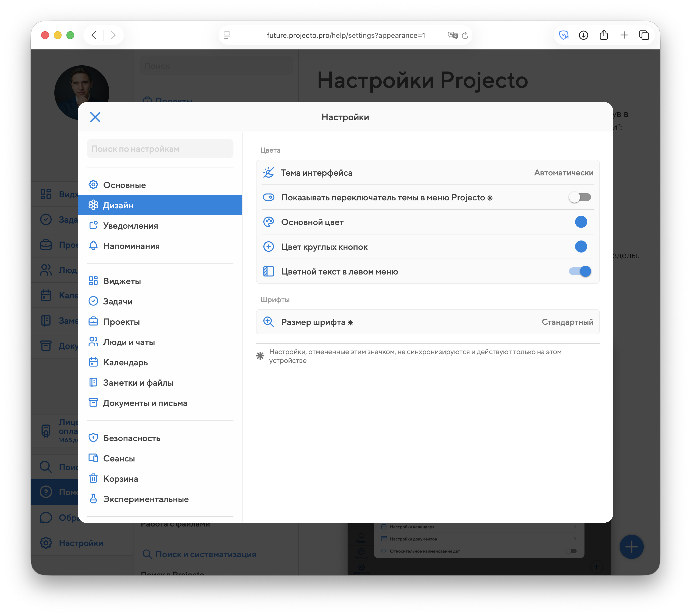Click the translate icon in address bar

coord(452,35)
